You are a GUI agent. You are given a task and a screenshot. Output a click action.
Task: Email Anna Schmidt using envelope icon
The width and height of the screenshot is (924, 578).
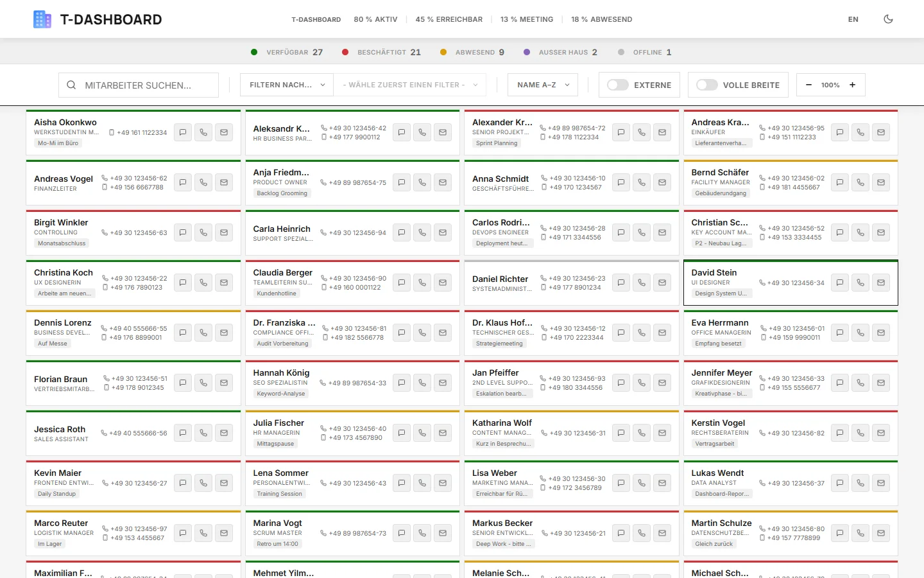[x=662, y=182]
